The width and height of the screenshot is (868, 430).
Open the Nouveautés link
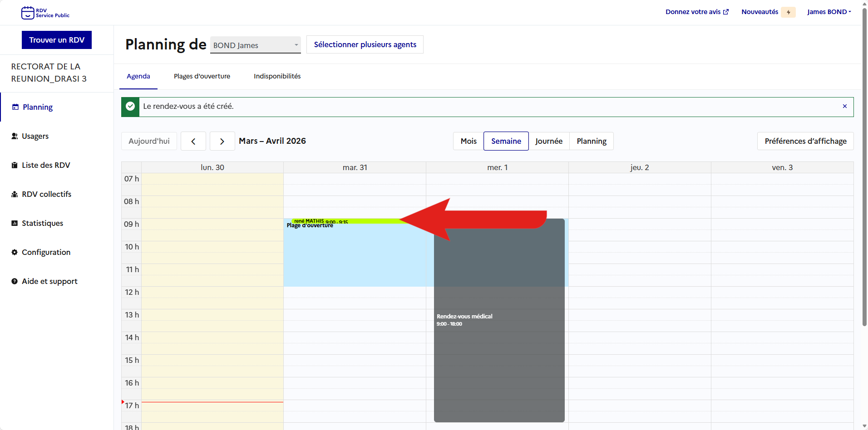tap(760, 12)
